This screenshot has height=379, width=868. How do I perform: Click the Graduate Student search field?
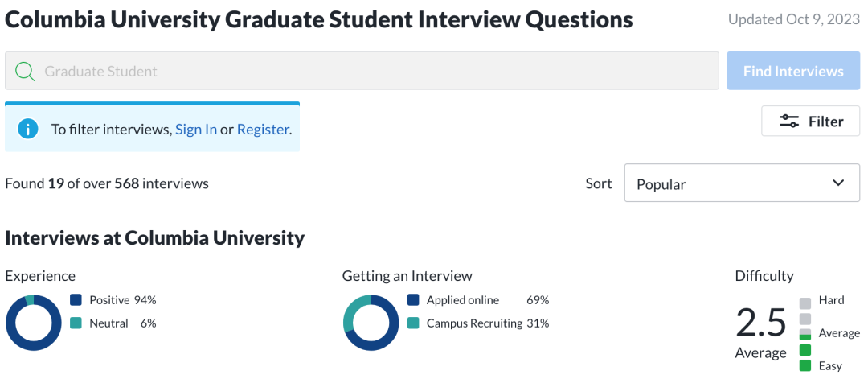click(362, 71)
